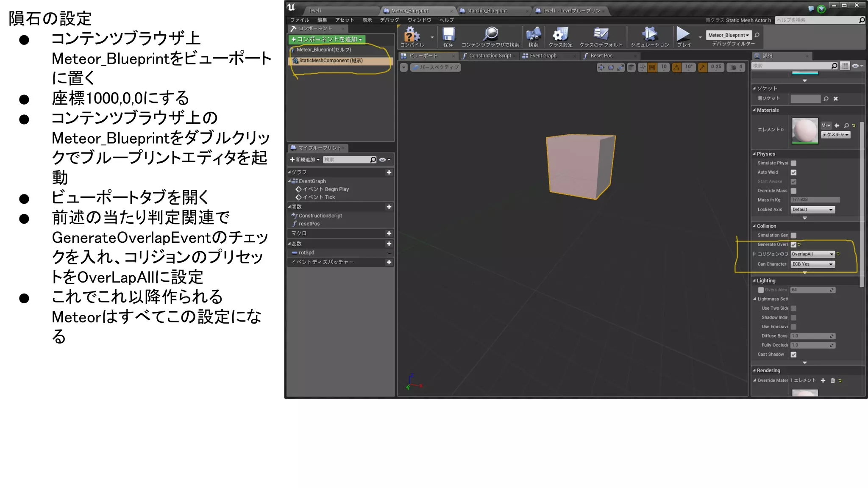Add new variable (変数) with plus icon

coord(389,244)
